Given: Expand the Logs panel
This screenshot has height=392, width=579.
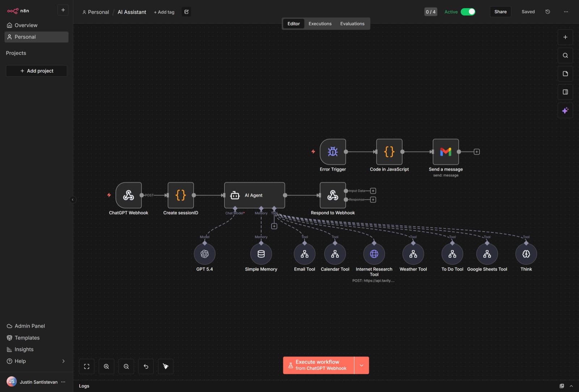Looking at the screenshot, I should (x=571, y=386).
